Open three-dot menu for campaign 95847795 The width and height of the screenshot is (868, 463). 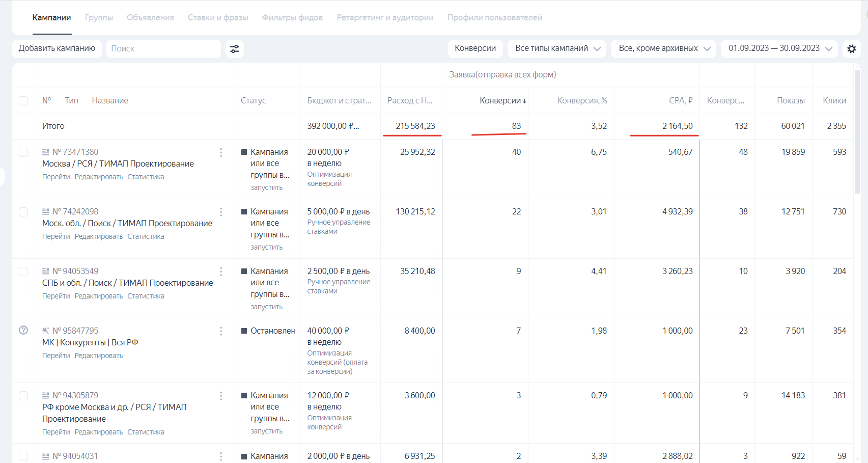tap(221, 331)
